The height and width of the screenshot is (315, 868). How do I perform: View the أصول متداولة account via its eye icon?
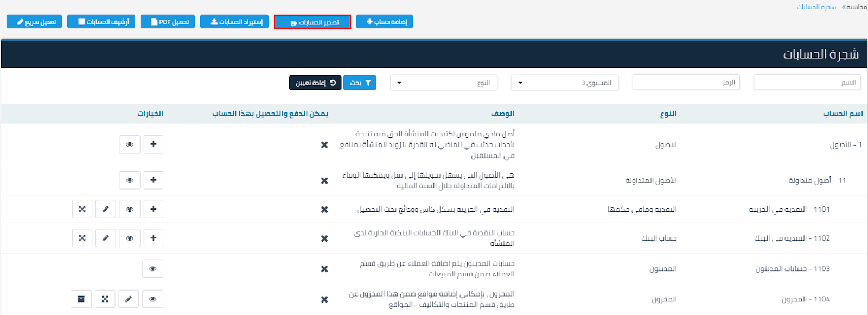(130, 180)
